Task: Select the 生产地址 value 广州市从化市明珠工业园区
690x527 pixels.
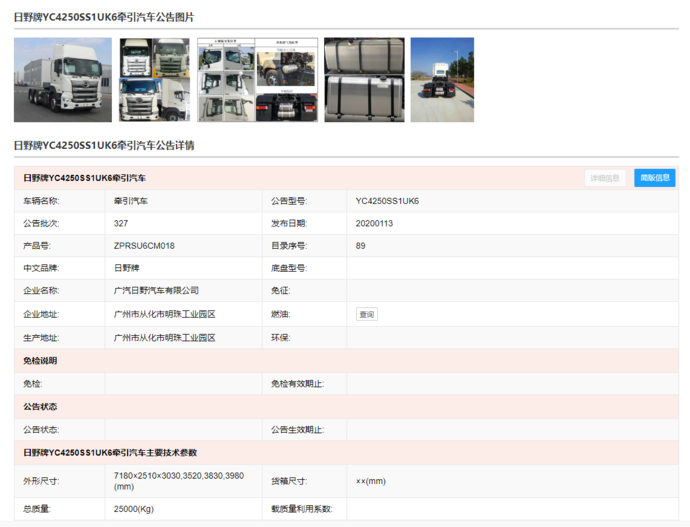Action: (x=165, y=338)
